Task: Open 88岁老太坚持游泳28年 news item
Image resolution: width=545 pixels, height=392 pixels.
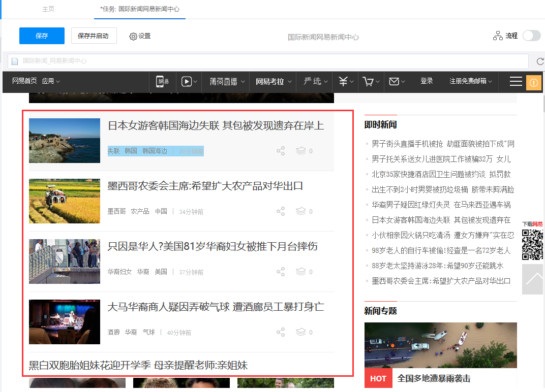Action: click(x=438, y=266)
